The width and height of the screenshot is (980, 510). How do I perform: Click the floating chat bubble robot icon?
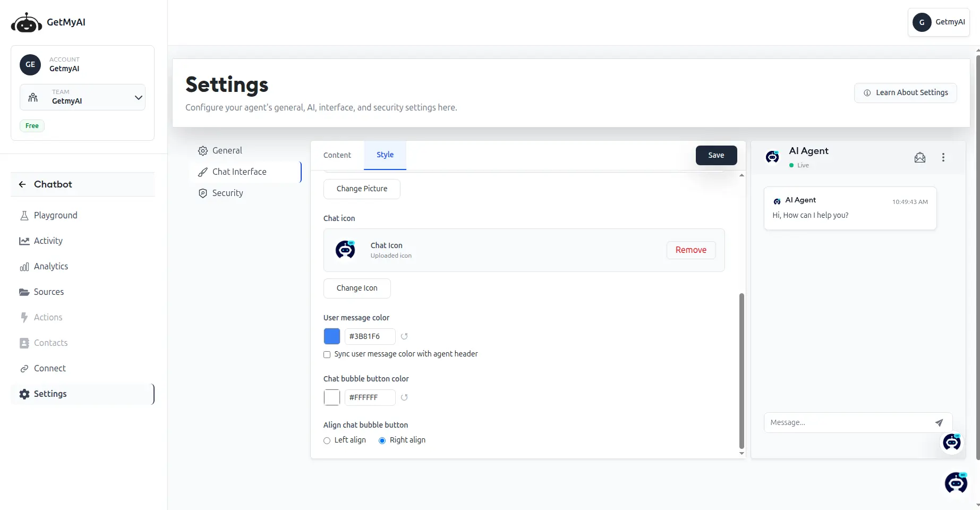(x=956, y=482)
